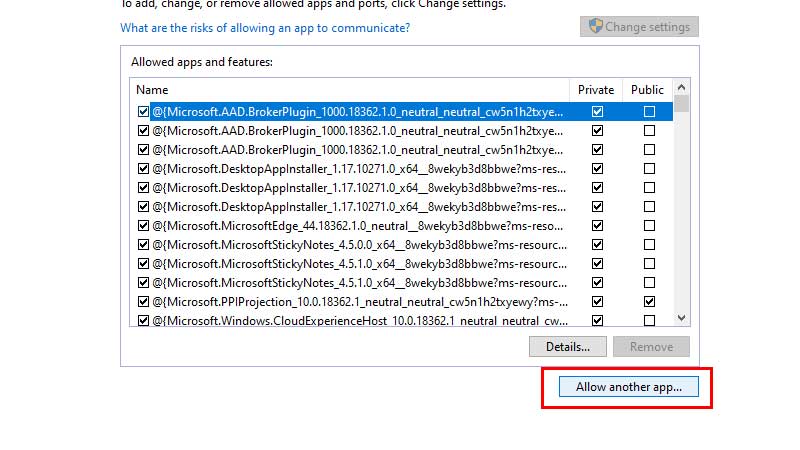Screen dimensions: 800x450
Task: Toggle name checkbox for MicrosoftEdge_44.18362.1.0 entry
Action: coord(143,226)
